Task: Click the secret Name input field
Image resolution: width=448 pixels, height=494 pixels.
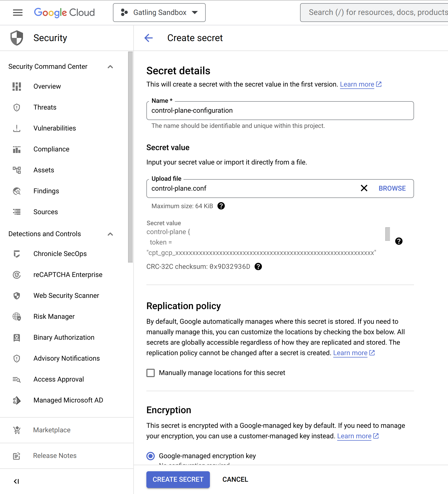Action: tap(280, 111)
